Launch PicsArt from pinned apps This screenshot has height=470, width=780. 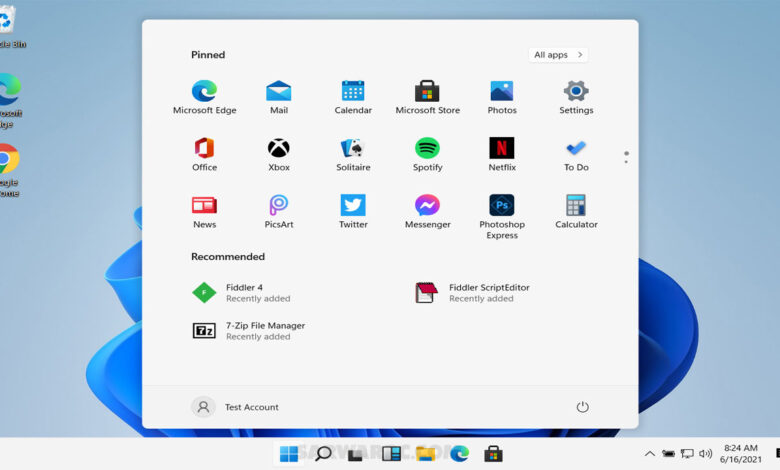(x=279, y=212)
